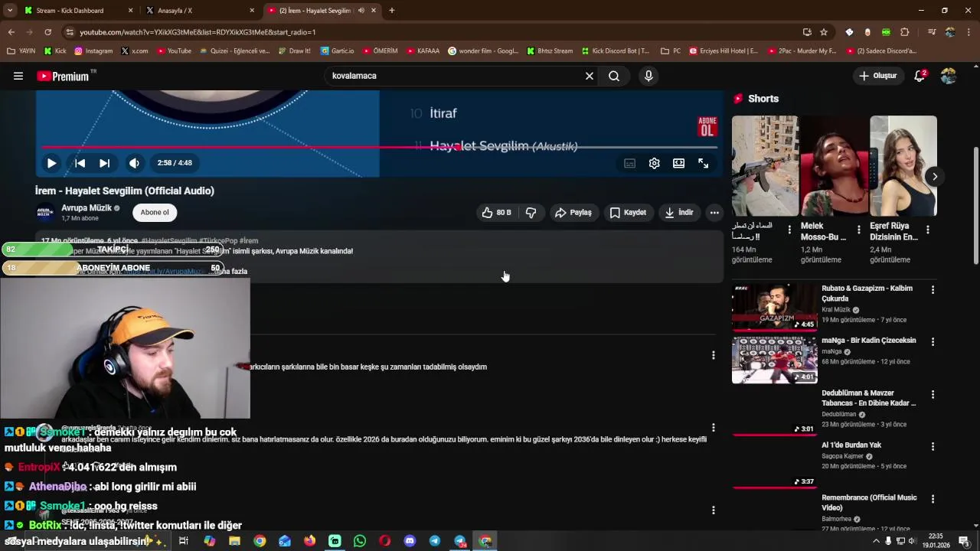The image size is (980, 551).
Task: Open Dedublüman & Mavzer Tabancas title
Action: 868,398
